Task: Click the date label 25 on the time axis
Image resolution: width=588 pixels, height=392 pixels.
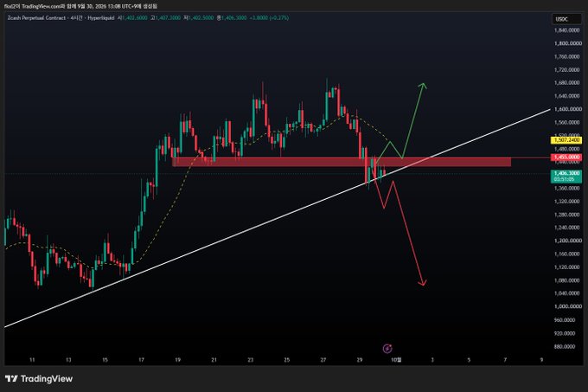Action: [x=287, y=360]
